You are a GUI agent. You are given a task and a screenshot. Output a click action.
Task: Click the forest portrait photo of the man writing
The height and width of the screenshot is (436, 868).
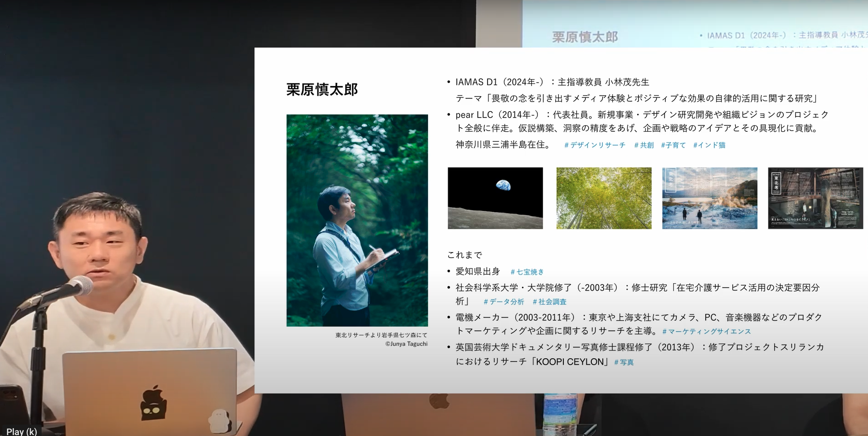(x=357, y=220)
